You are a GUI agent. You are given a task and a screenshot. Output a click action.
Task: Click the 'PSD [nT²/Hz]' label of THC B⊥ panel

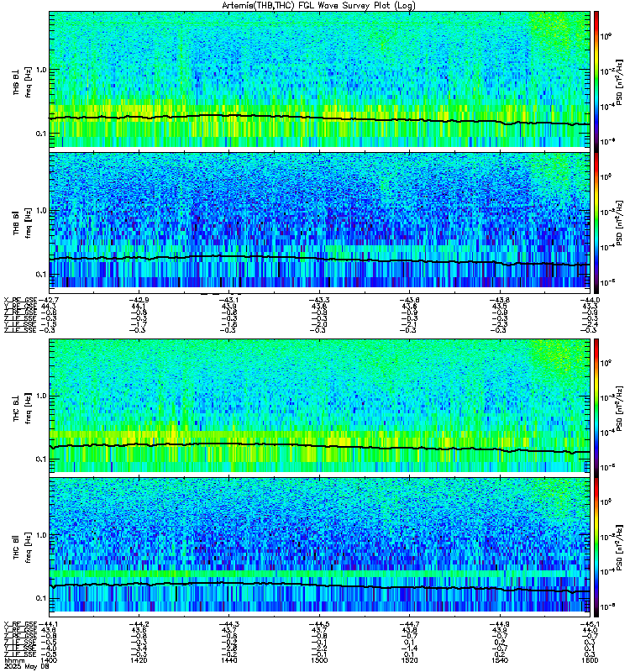point(619,408)
